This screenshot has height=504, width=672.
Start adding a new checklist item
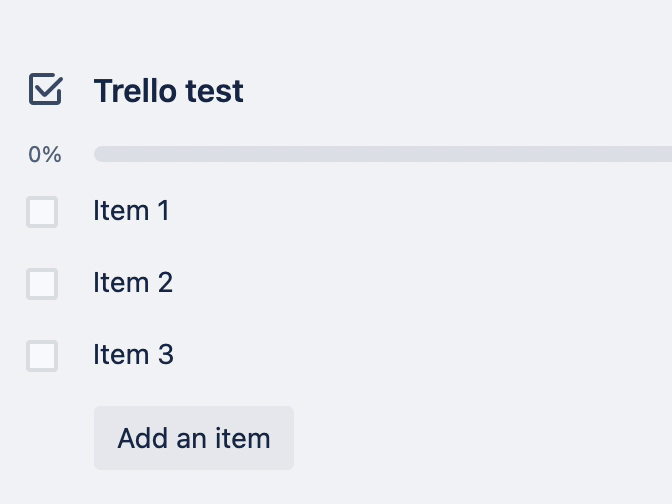click(194, 438)
